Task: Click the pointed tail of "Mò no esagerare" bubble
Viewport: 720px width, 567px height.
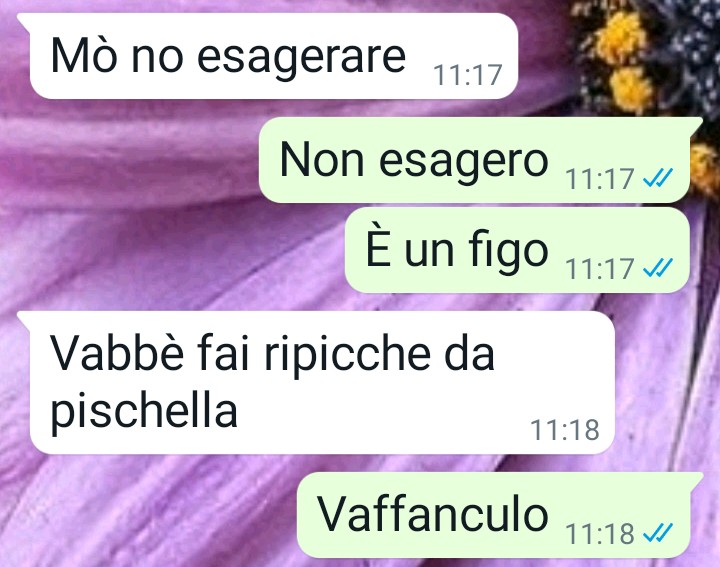Action: click(x=24, y=21)
